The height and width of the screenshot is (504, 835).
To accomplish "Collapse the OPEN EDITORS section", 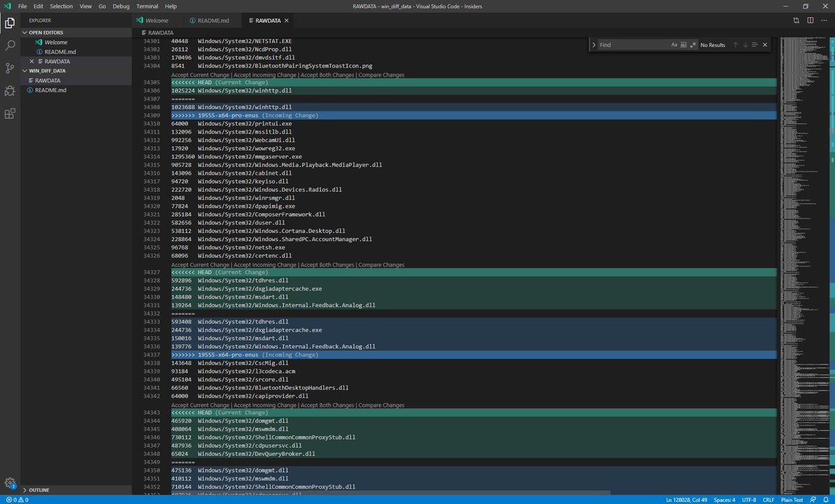I will click(77, 32).
